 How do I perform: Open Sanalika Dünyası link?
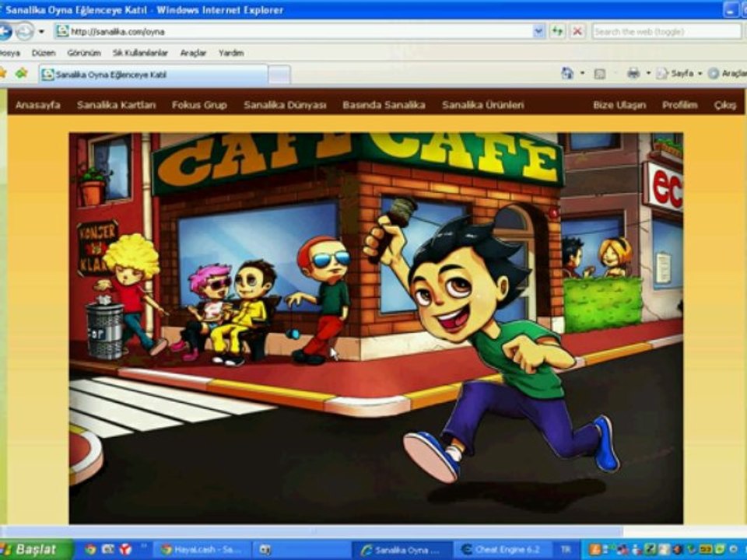285,105
